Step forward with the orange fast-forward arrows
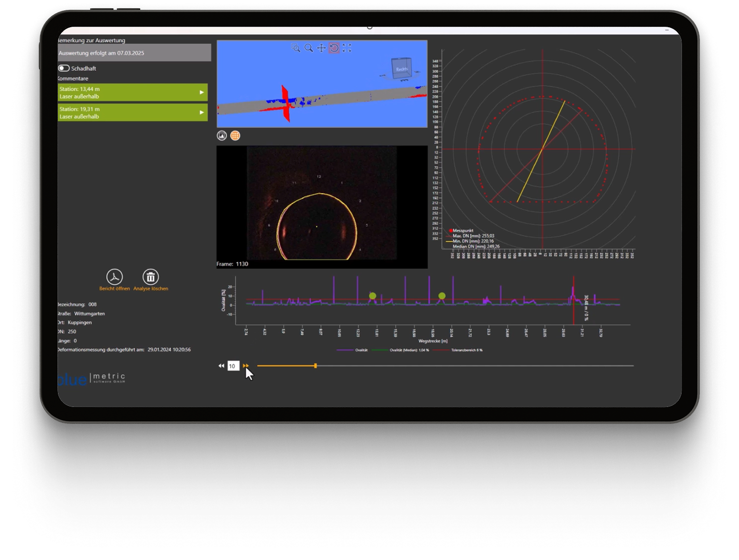Viewport: 739px width, 560px height. tap(246, 366)
